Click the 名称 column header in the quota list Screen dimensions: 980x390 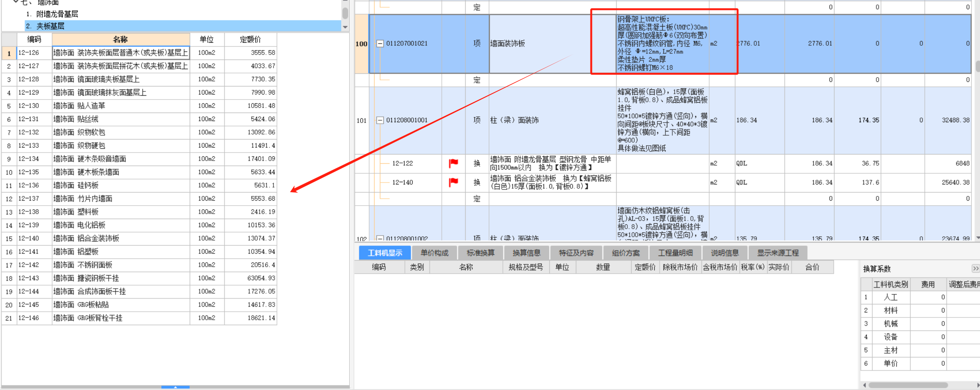pos(121,39)
